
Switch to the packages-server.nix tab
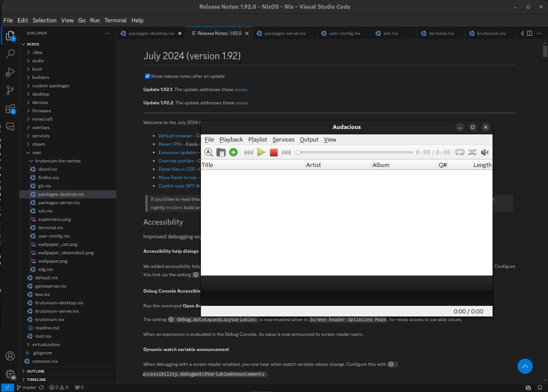coord(285,33)
